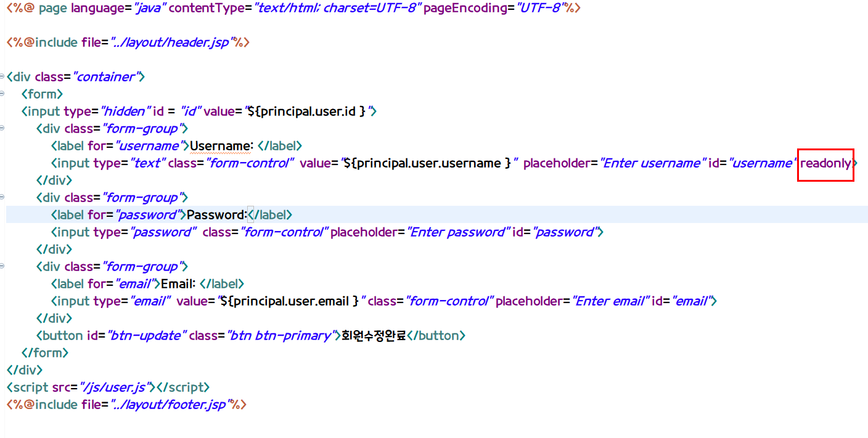
Task: Click the closing </script> tag
Action: tap(184, 387)
